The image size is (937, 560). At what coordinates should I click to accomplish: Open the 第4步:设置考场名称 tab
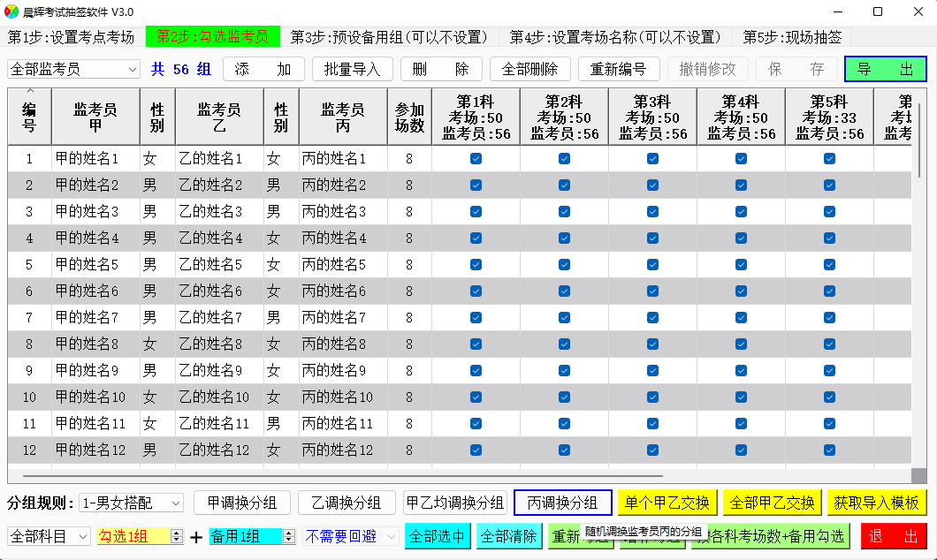(615, 37)
